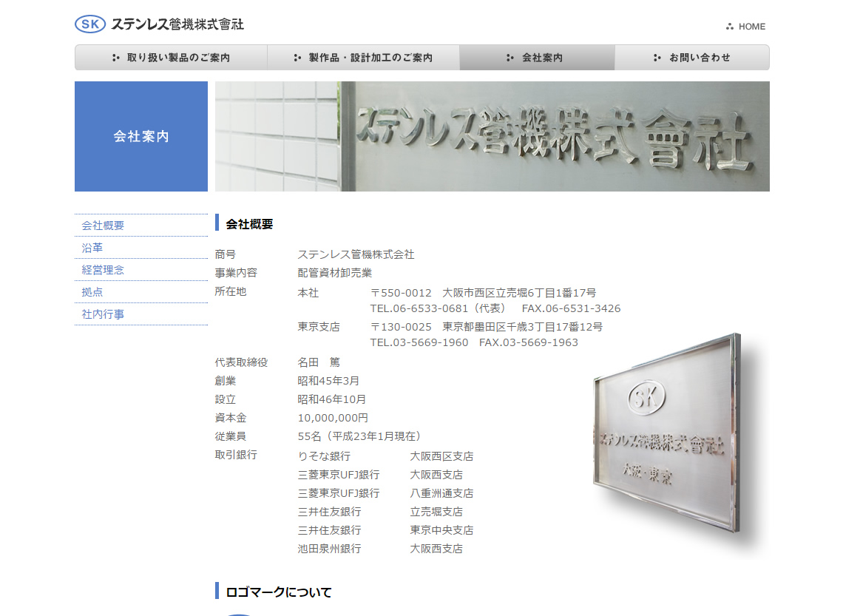Click the 10,000,000円 capital value

click(x=333, y=418)
